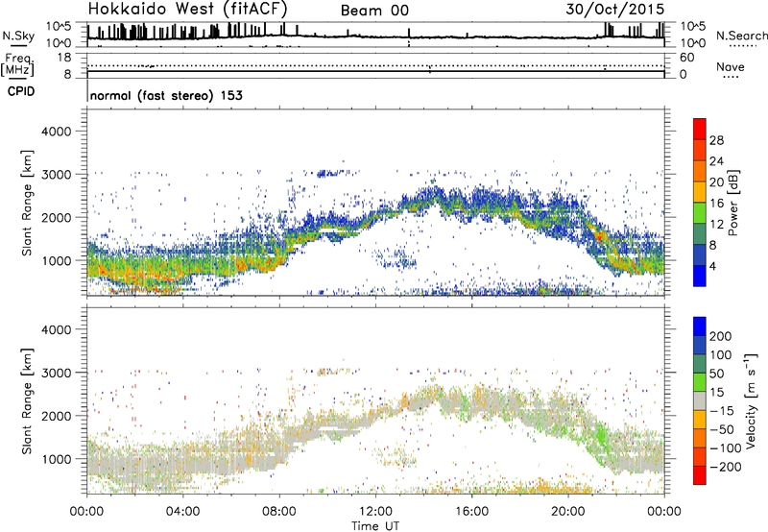Click the '24' power color bar tick
This screenshot has height=532, width=768.
tap(716, 161)
